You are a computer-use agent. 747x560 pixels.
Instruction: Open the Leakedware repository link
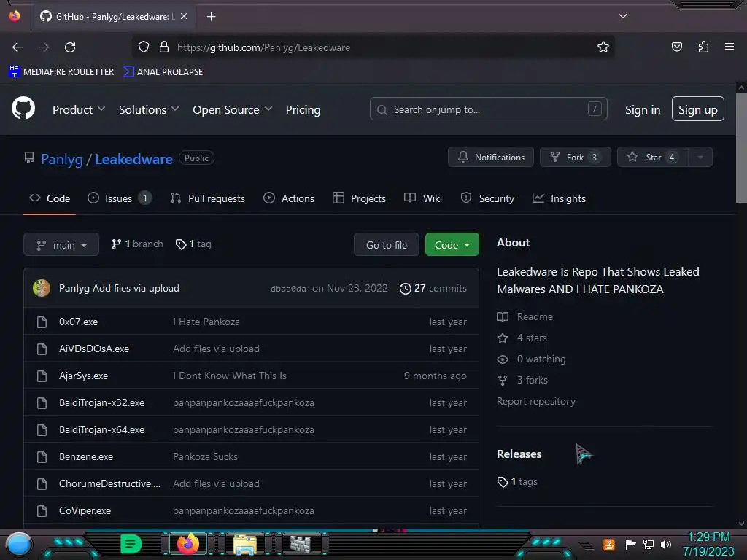(133, 159)
